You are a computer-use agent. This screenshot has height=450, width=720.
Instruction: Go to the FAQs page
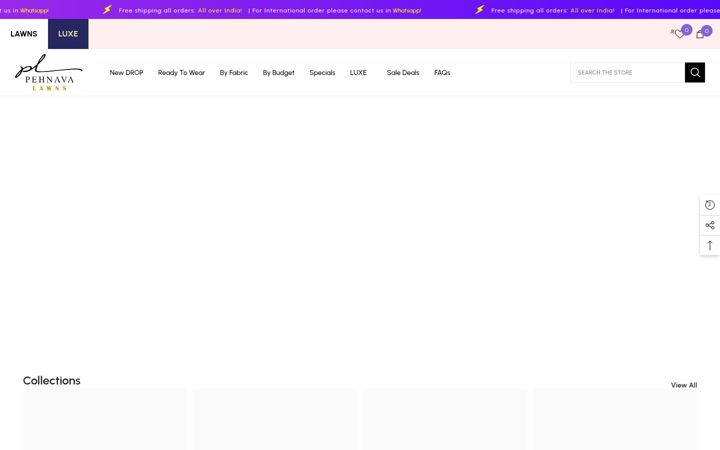[x=442, y=73]
